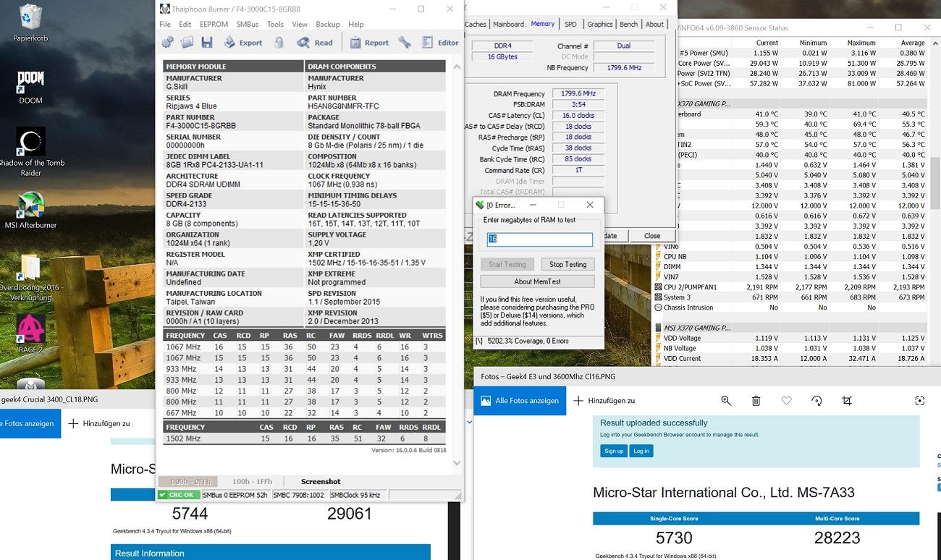Click the rotate icon in Fotos
Screen dimensions: 941x560
pyautogui.click(x=816, y=401)
